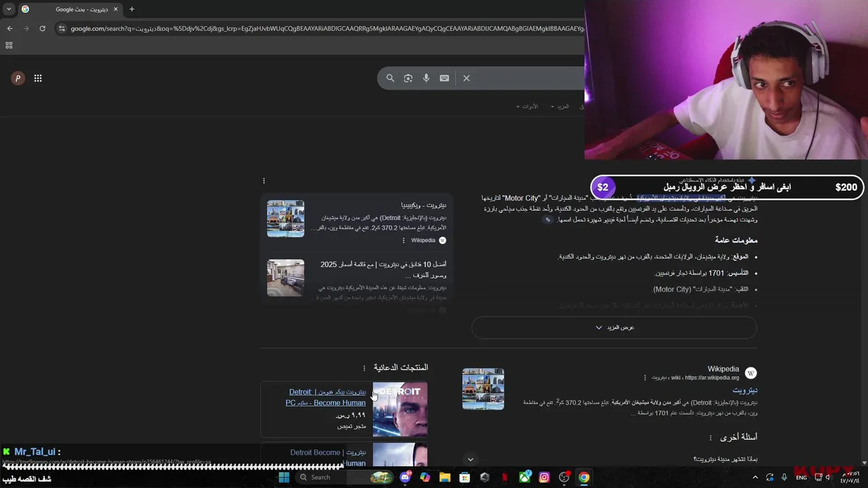Show hidden system tray icons
Viewport: 868px width, 488px height.
(x=757, y=477)
